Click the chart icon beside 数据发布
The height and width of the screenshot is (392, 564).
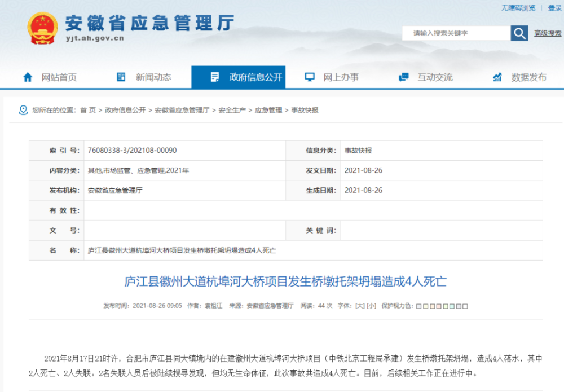tap(497, 77)
